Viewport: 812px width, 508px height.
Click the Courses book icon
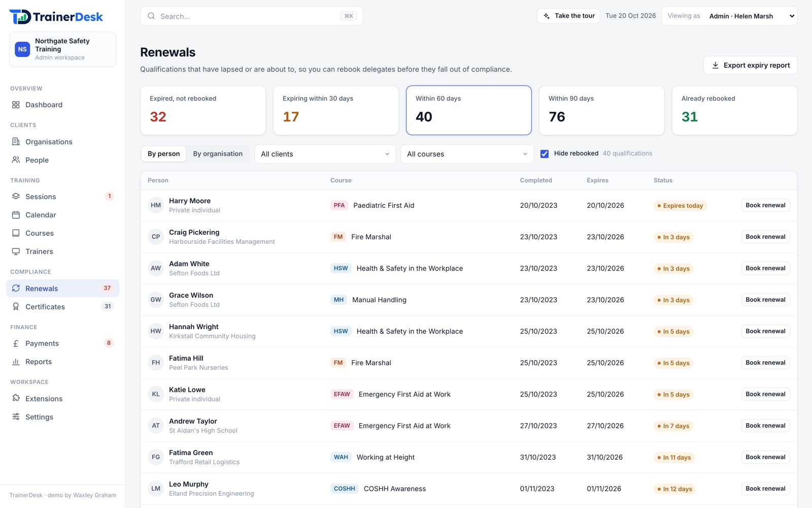[x=16, y=233]
